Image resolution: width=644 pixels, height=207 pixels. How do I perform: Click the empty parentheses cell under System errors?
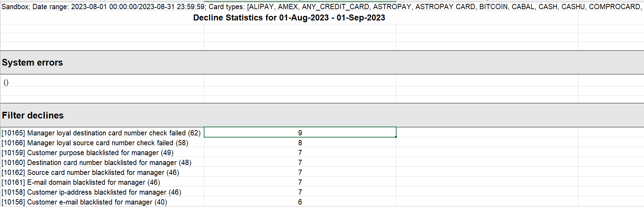click(6, 83)
